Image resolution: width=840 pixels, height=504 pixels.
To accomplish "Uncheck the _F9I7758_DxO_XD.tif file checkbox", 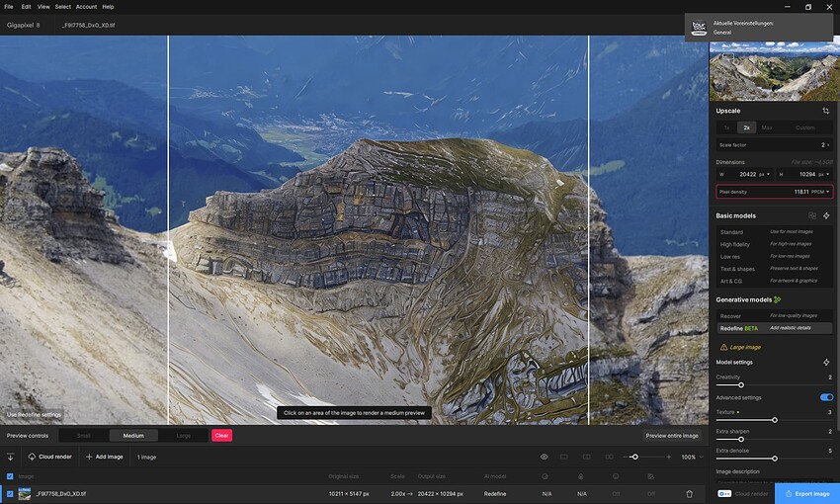I will 10,494.
